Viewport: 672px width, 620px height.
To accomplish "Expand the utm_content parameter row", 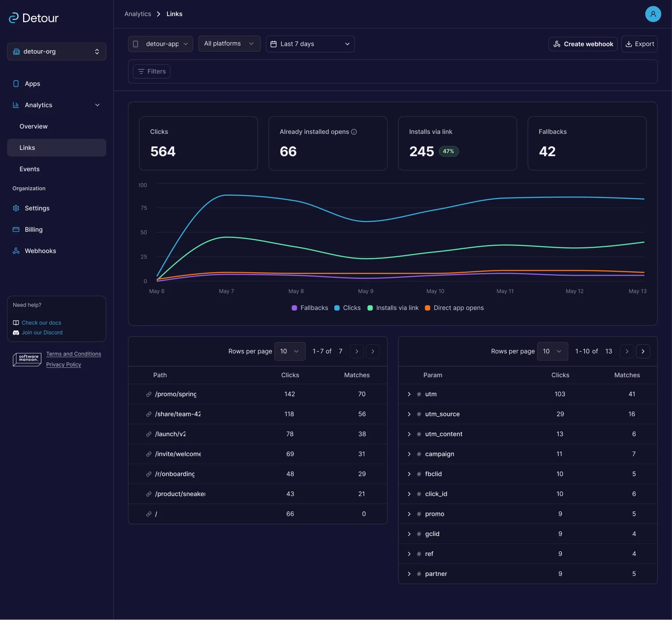I will tap(409, 434).
